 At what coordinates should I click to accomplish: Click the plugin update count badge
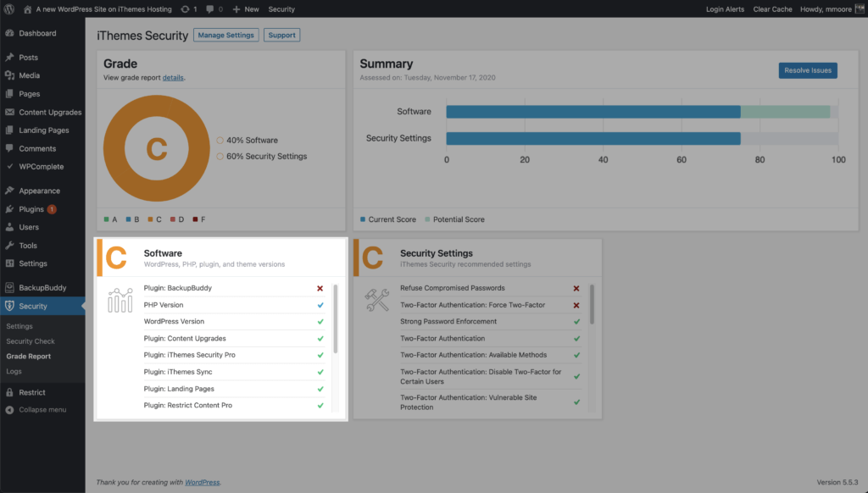(x=52, y=209)
